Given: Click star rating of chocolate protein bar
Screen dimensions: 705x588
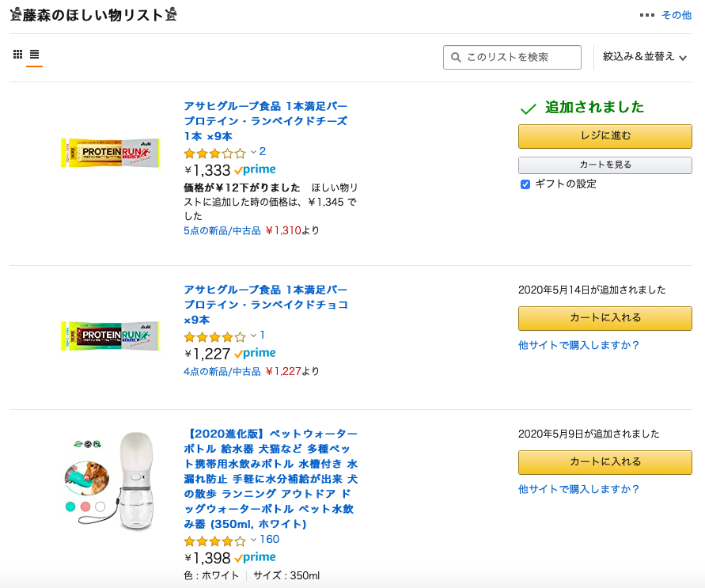Looking at the screenshot, I should 214,336.
